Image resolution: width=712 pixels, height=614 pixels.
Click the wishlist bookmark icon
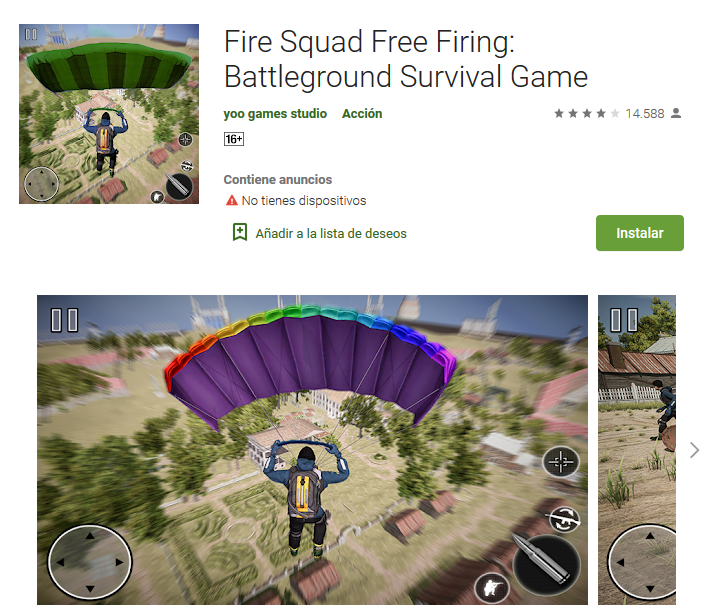(x=240, y=233)
